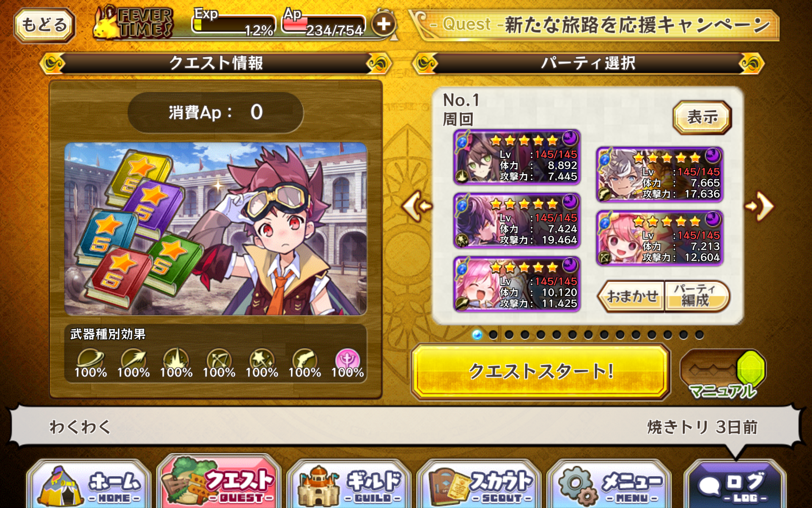This screenshot has width=812, height=508.
Task: Select the gun weapon type icon
Action: pyautogui.click(x=304, y=359)
